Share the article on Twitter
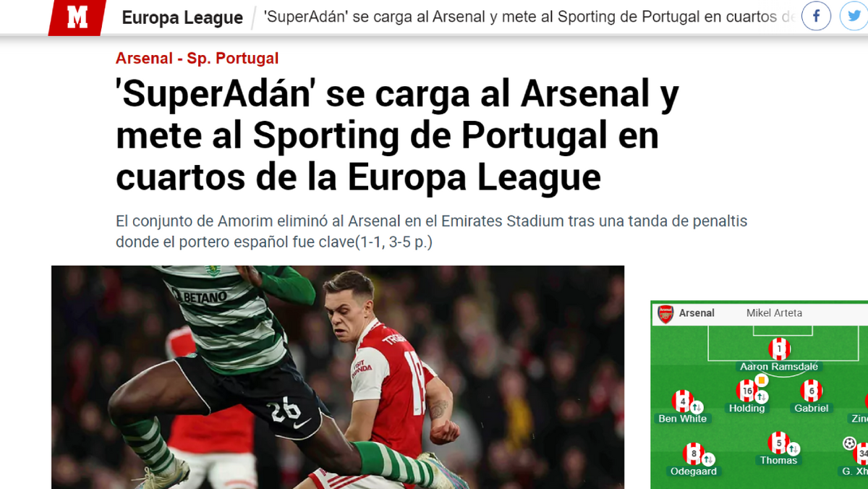 (x=854, y=17)
